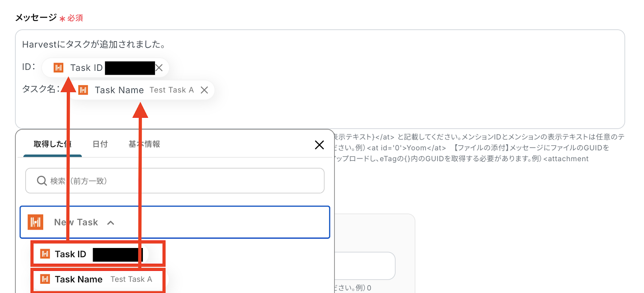Image resolution: width=644 pixels, height=293 pixels.
Task: Click Harvest icon on message's Task Name chip
Action: tap(83, 90)
